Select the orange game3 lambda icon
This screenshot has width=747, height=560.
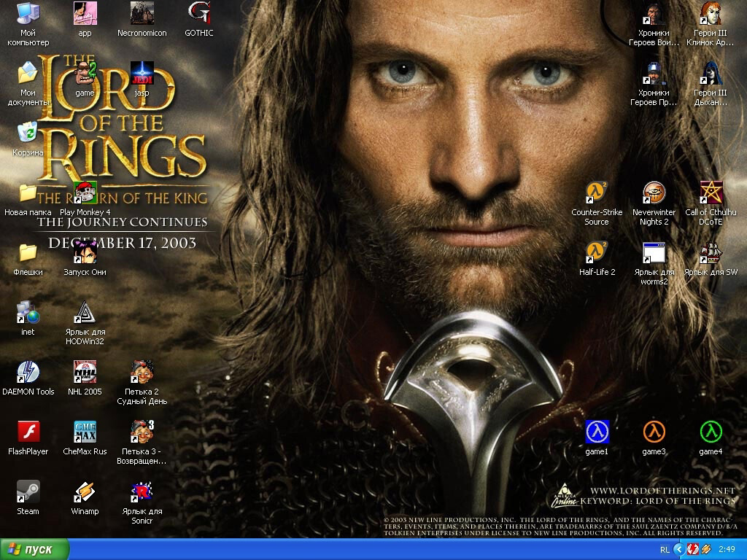tap(654, 432)
